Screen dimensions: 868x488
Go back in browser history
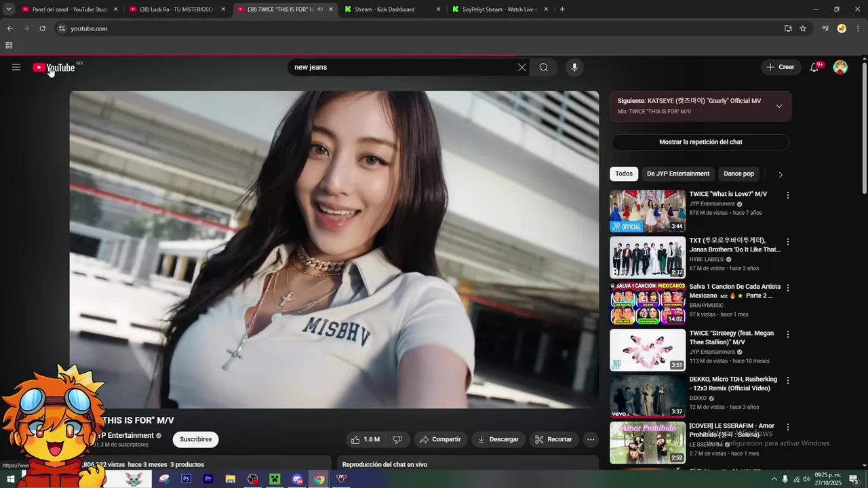(x=9, y=28)
